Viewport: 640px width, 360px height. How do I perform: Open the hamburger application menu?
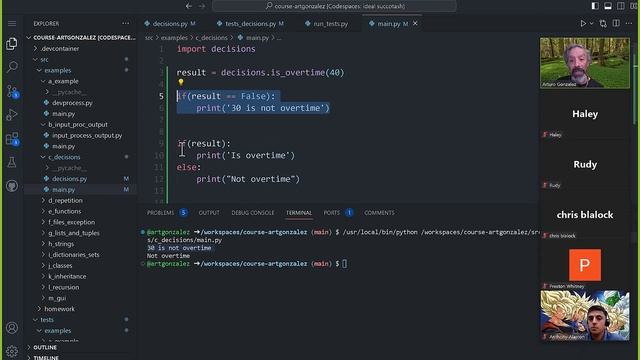[12, 24]
